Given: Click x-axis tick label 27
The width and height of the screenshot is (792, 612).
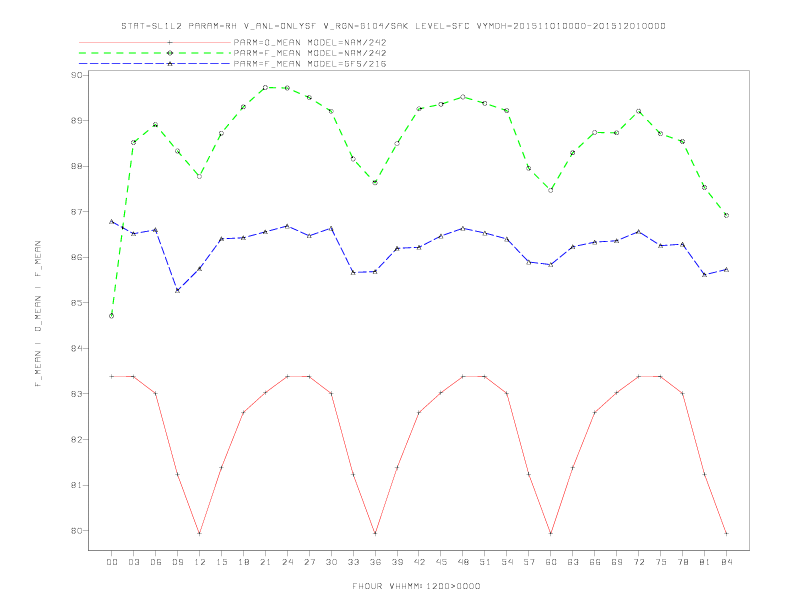Looking at the screenshot, I should 309,562.
